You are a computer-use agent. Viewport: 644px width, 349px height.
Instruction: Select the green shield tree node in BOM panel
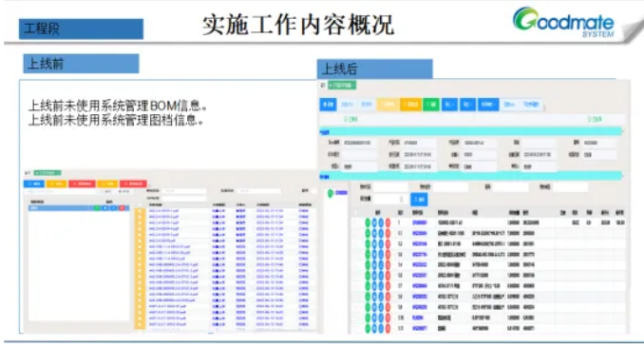point(331,193)
